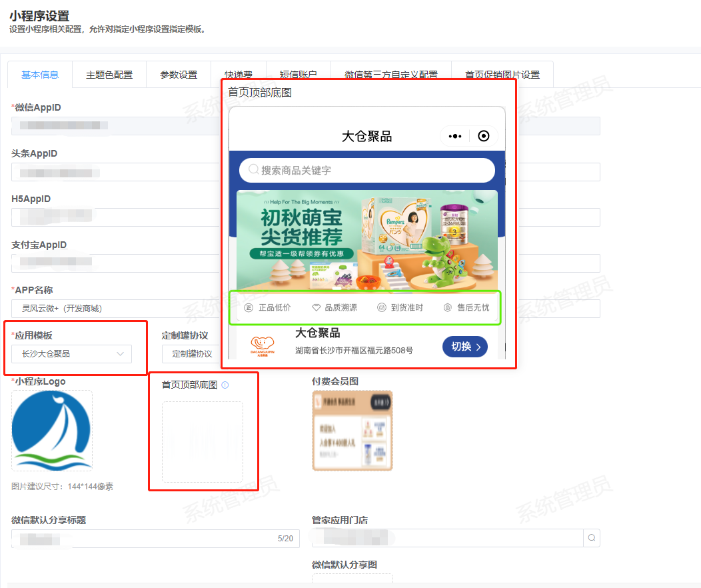The image size is (701, 588).
Task: Click the 正品低价 icon
Action: 249,307
